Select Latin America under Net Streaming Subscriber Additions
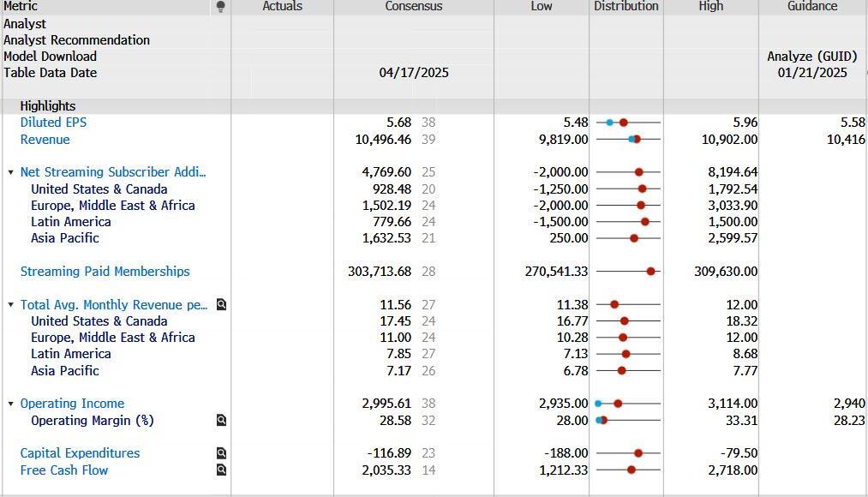 point(70,222)
